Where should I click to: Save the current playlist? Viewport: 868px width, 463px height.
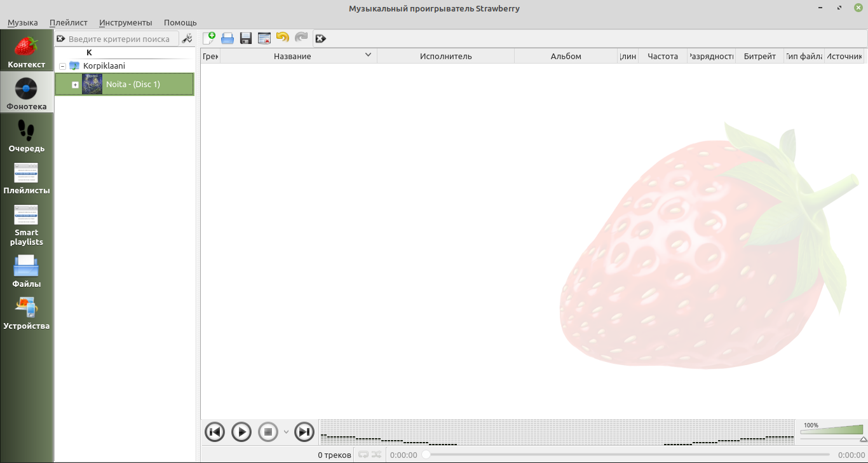pyautogui.click(x=246, y=38)
